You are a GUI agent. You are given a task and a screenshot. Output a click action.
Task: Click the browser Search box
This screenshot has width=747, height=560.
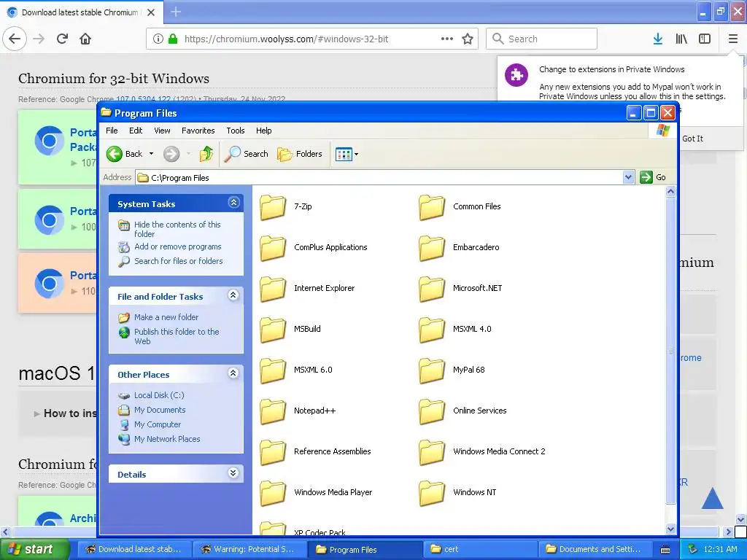pyautogui.click(x=542, y=39)
